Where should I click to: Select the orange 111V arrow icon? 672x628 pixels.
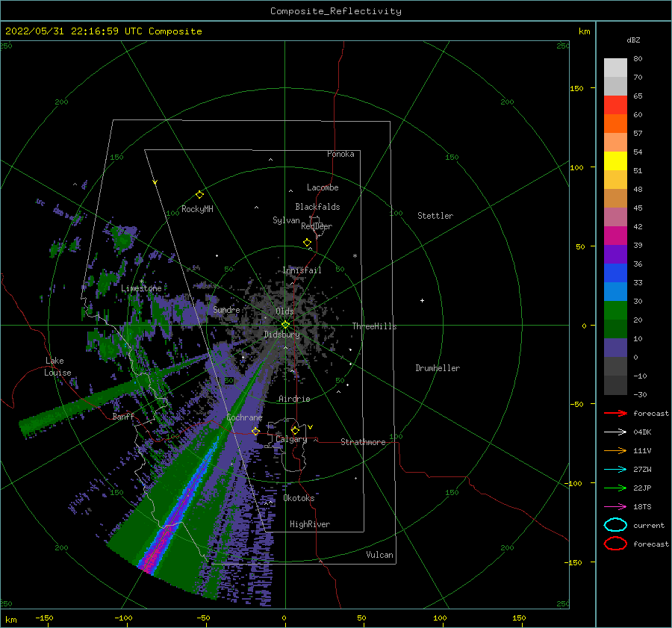point(615,450)
